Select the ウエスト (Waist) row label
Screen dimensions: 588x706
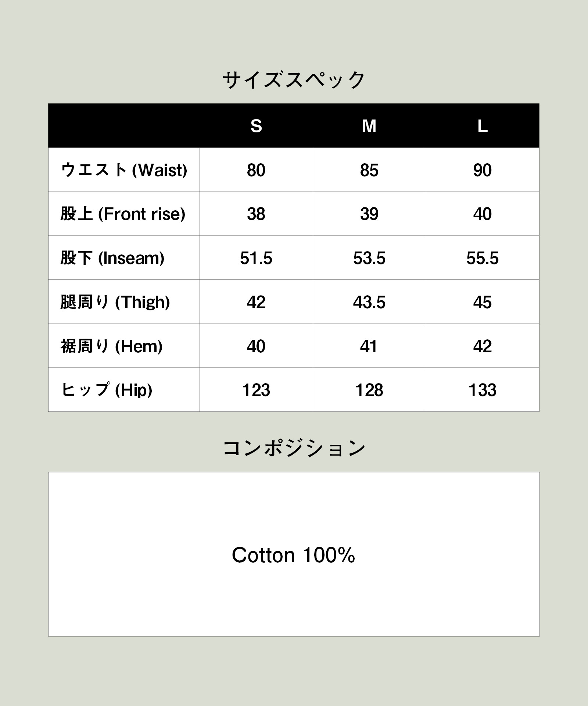click(124, 170)
